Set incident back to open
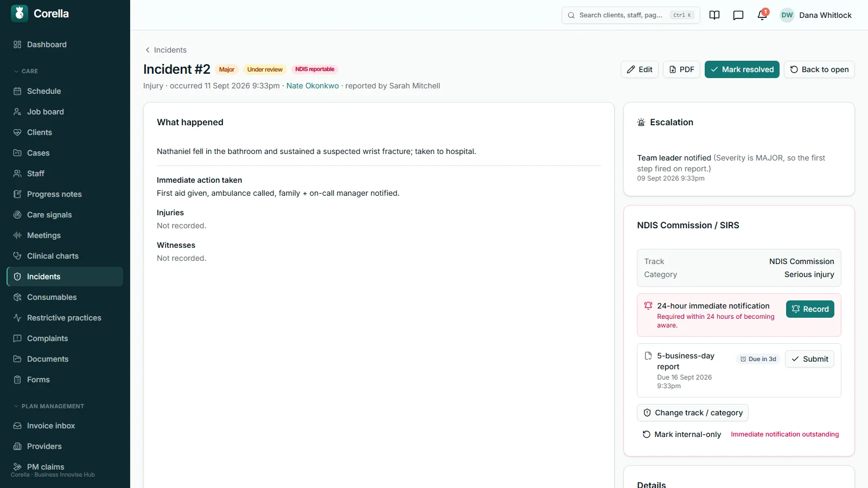The width and height of the screenshot is (868, 488). tap(819, 69)
